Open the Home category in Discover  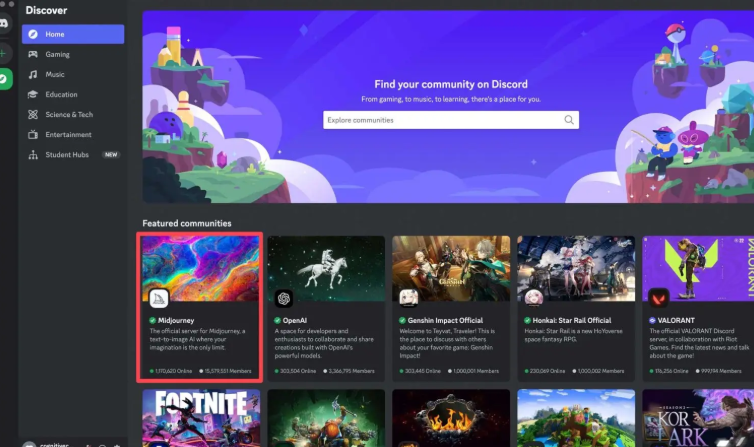tap(73, 34)
